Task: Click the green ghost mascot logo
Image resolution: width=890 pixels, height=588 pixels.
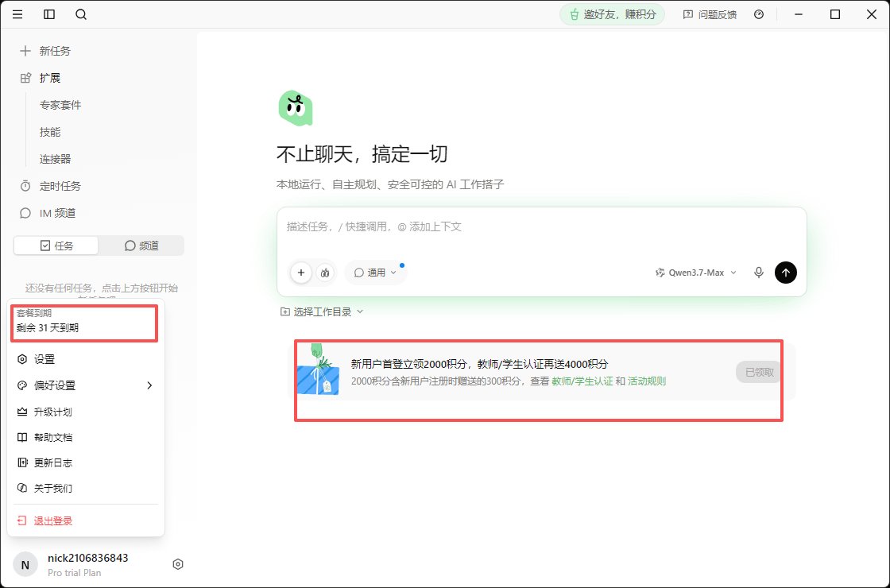Action: point(295,108)
